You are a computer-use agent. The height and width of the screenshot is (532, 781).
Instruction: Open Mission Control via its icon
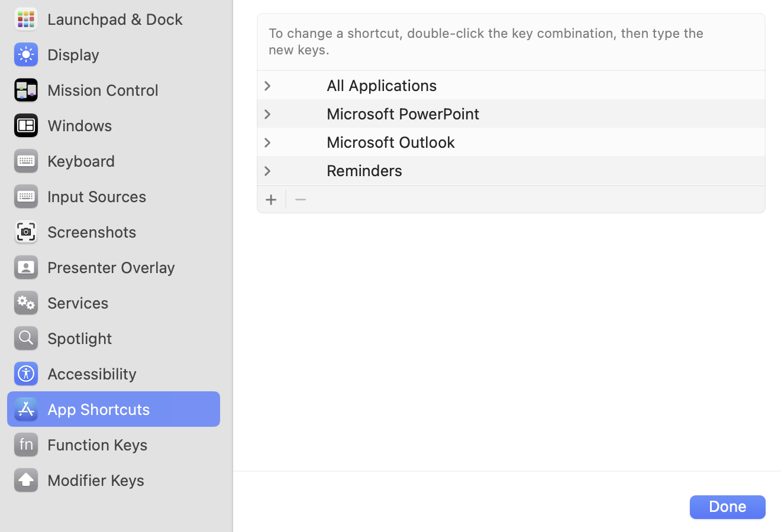[x=25, y=90]
